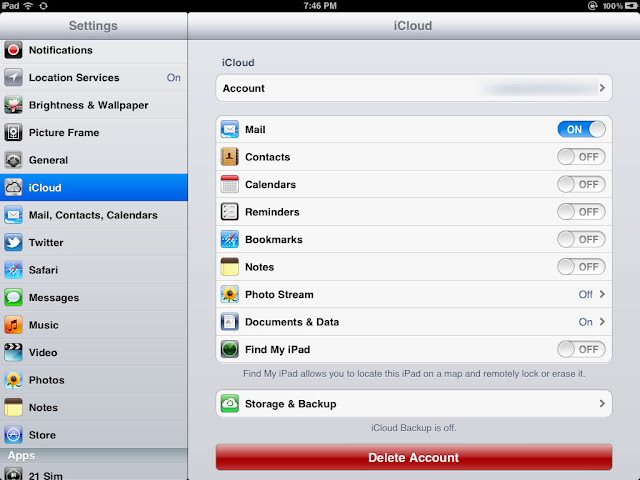This screenshot has width=640, height=480.
Task: Open Photo Stream settings via chevron
Action: [x=602, y=294]
